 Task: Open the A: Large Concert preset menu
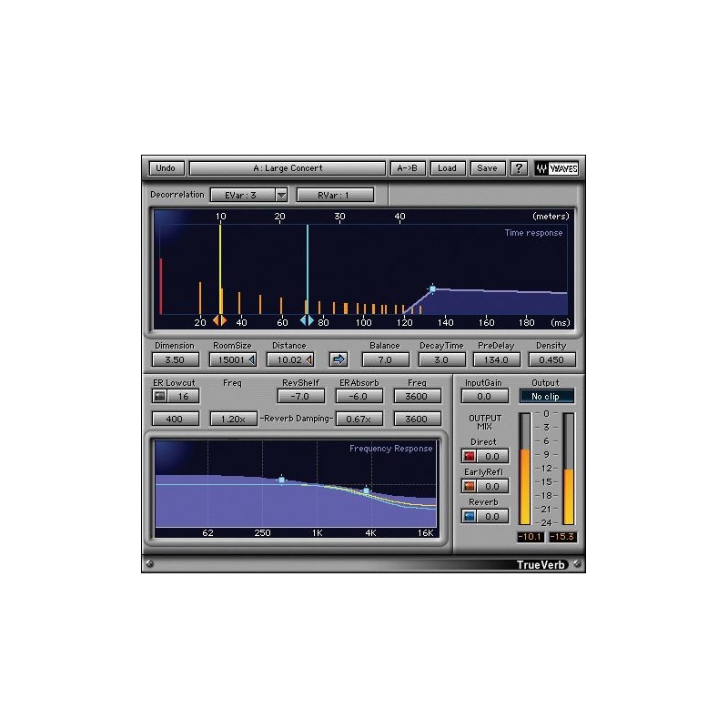point(288,168)
